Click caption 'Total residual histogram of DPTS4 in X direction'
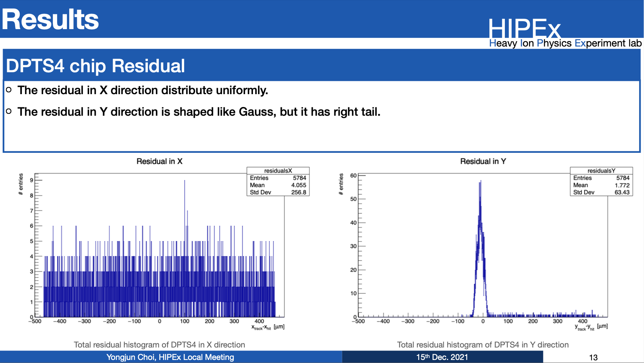This screenshot has height=363, width=644. (x=159, y=345)
